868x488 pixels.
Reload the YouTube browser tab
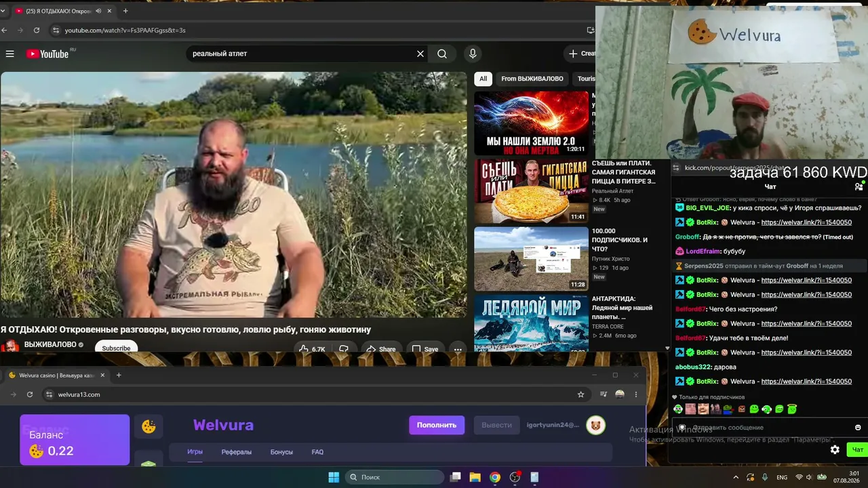coord(37,30)
